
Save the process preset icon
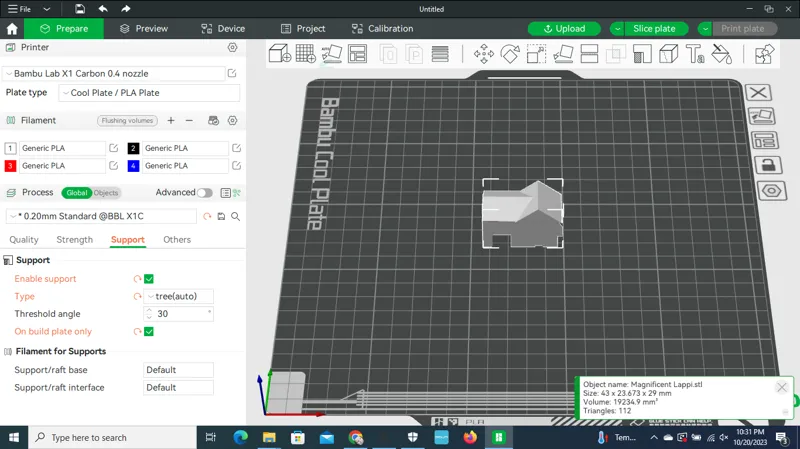tap(221, 216)
